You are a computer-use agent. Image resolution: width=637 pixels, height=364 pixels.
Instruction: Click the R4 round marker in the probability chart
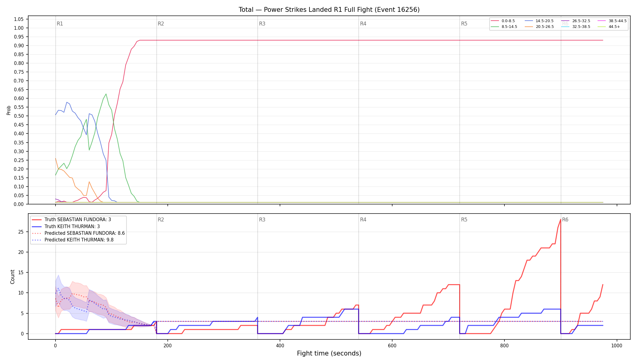point(363,24)
